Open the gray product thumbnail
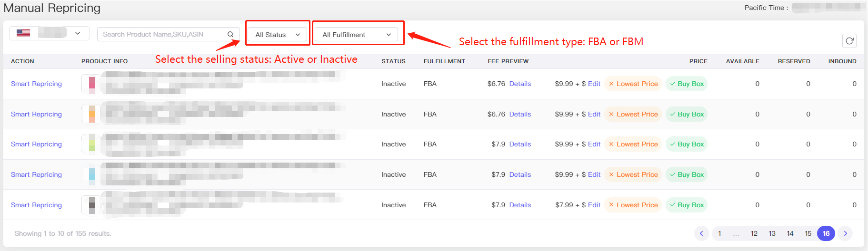 click(91, 205)
